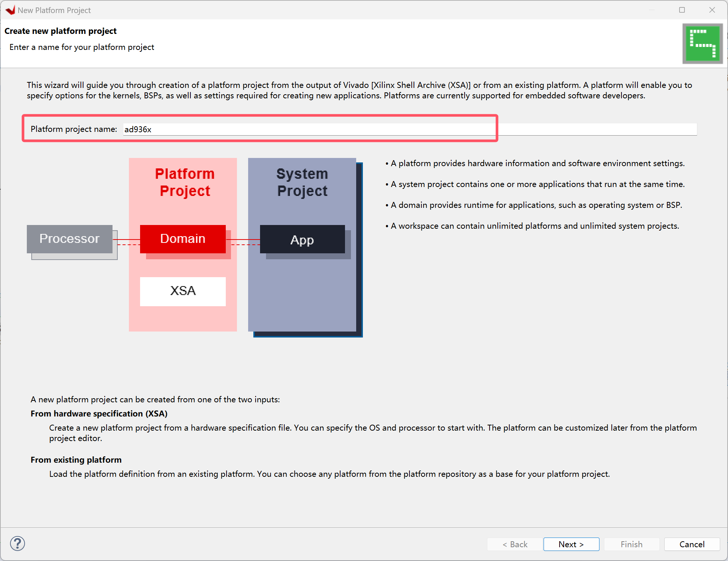Screen dimensions: 728x561
Task: Click the Processor block in diagram
Action: point(70,239)
